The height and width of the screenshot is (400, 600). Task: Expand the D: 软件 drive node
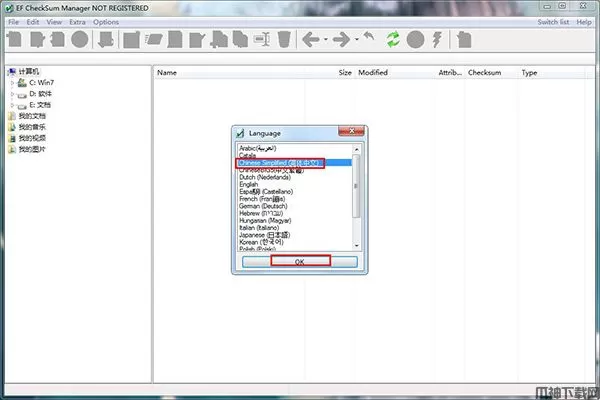click(x=13, y=94)
